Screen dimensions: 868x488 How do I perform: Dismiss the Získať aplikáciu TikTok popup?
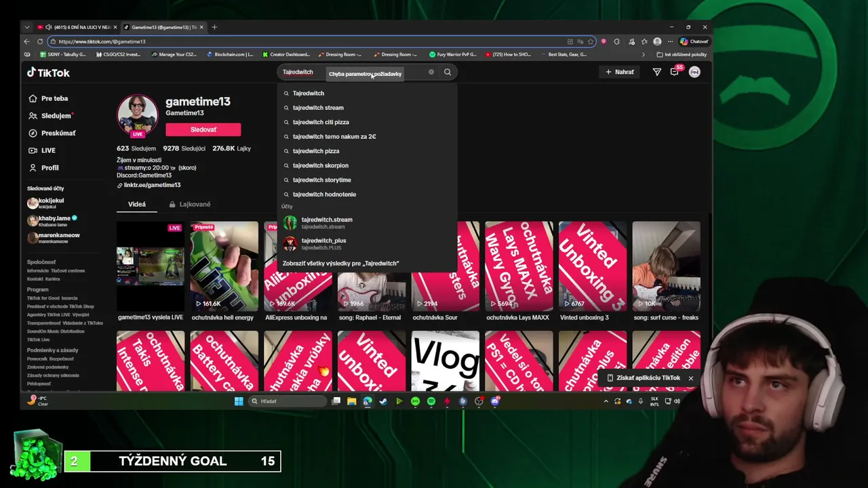691,378
